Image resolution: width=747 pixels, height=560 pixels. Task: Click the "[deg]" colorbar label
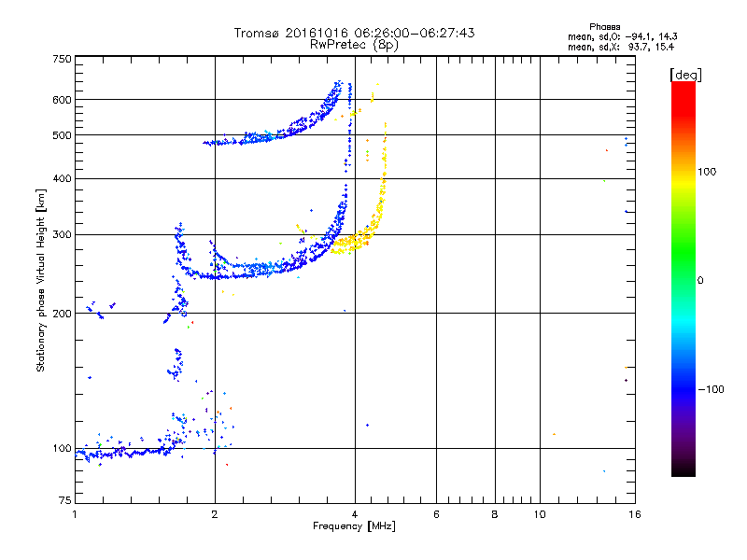[x=685, y=75]
